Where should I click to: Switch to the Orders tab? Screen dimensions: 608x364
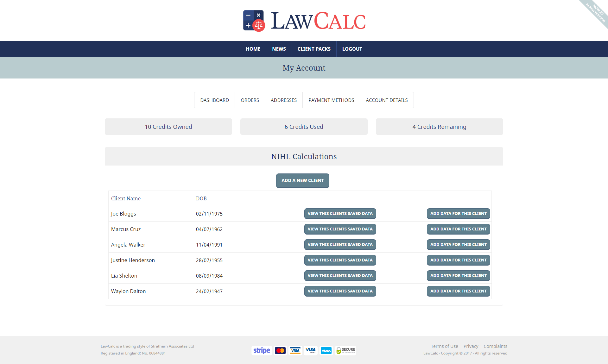250,100
